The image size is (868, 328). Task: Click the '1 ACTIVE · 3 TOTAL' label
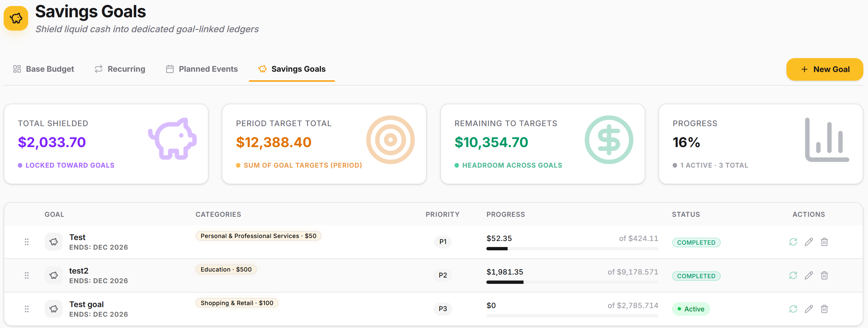pyautogui.click(x=714, y=165)
